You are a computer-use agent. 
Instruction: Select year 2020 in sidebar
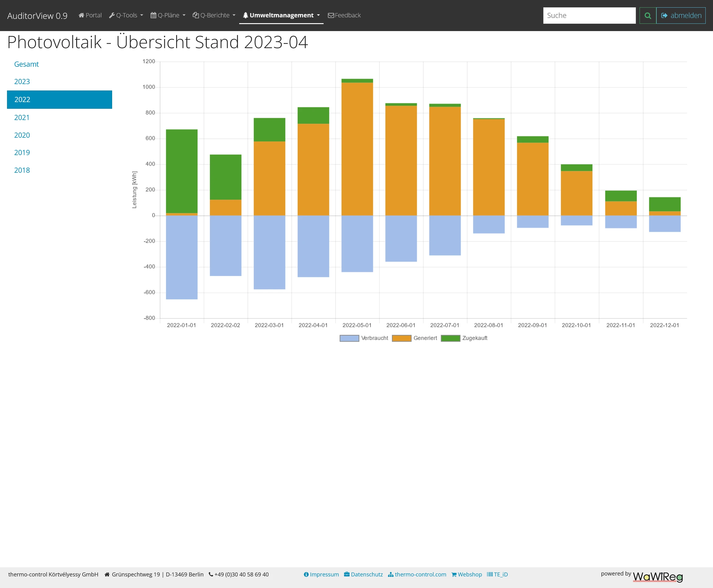[22, 135]
